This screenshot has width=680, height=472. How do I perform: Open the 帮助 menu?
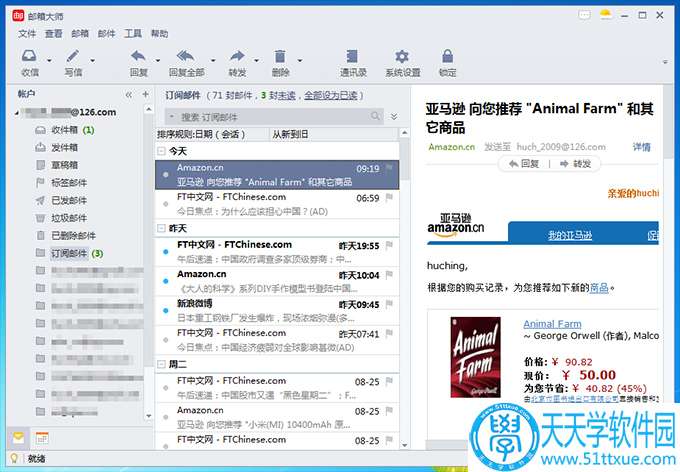159,33
